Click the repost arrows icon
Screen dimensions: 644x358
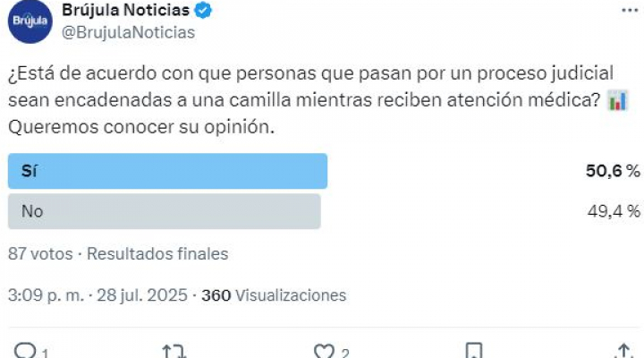(x=174, y=352)
